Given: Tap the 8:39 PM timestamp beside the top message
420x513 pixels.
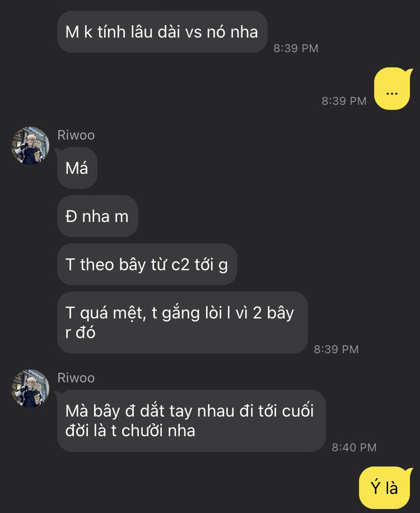Looking at the screenshot, I should [296, 48].
